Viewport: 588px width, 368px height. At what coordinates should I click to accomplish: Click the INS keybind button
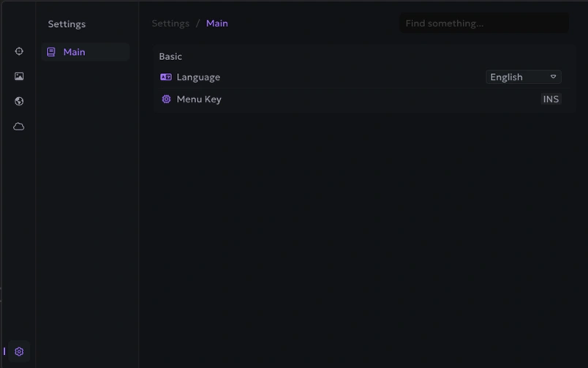[x=551, y=99]
